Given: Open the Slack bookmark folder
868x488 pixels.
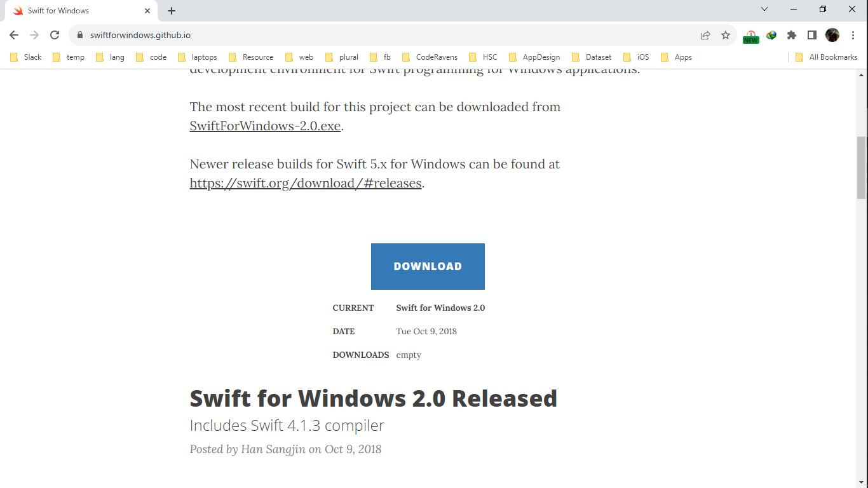Looking at the screenshot, I should tap(26, 57).
